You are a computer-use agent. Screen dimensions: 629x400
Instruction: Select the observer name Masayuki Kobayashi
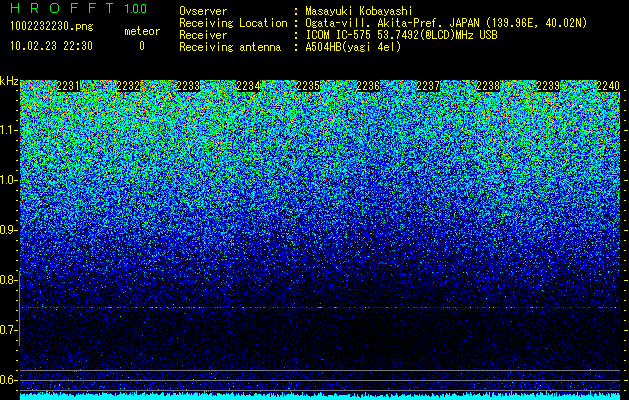(x=359, y=11)
